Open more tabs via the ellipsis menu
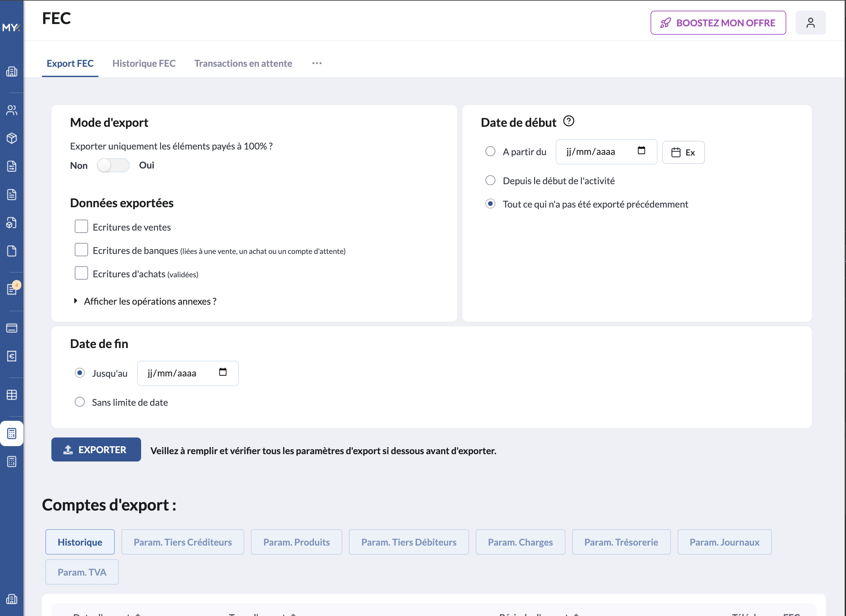This screenshot has width=846, height=616. (317, 63)
